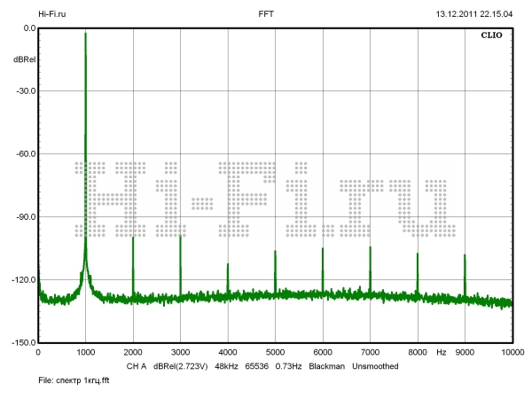
Task: Click the Unsmoothed label below the chart
Action: [x=381, y=366]
